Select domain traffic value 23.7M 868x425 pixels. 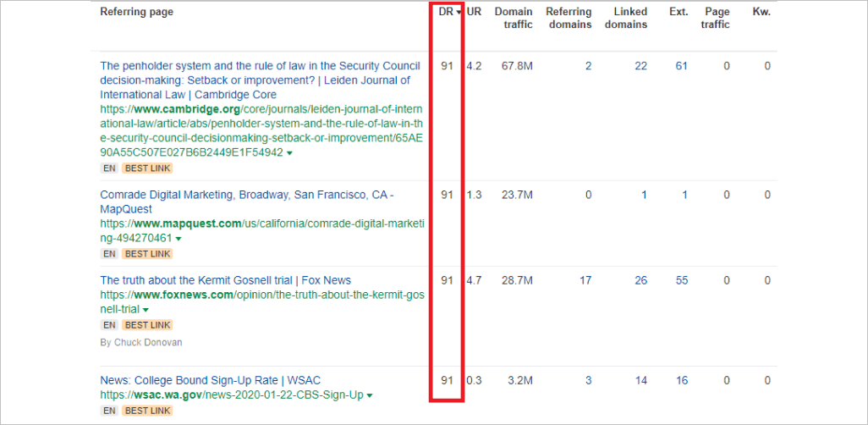[x=517, y=195]
